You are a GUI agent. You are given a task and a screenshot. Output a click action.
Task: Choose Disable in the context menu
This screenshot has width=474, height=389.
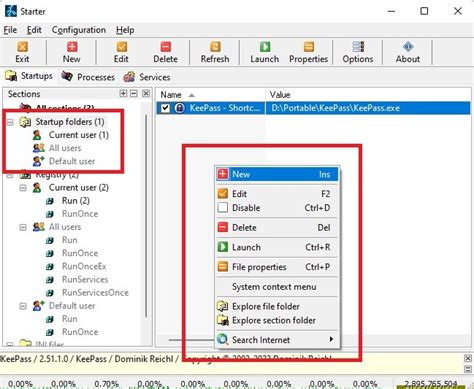click(x=277, y=208)
